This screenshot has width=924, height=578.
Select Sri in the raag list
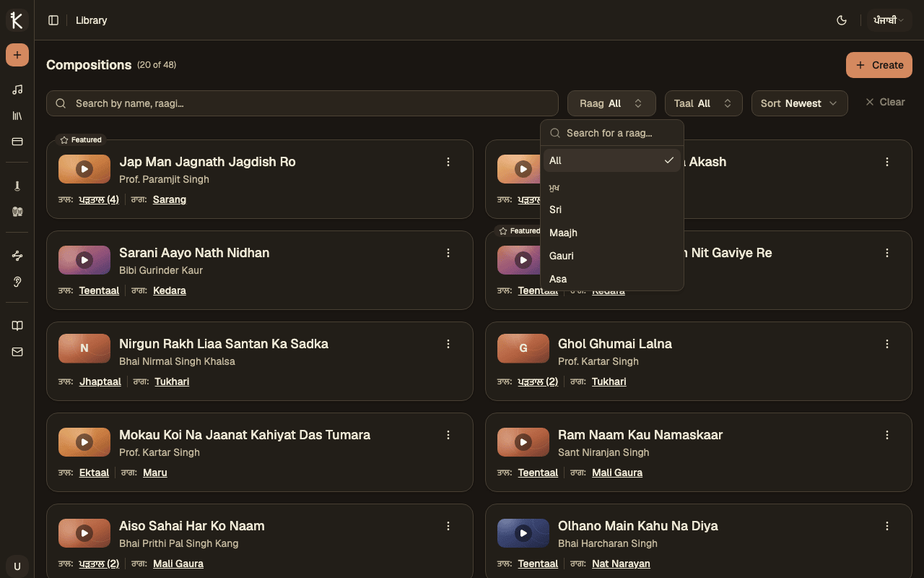coord(612,210)
